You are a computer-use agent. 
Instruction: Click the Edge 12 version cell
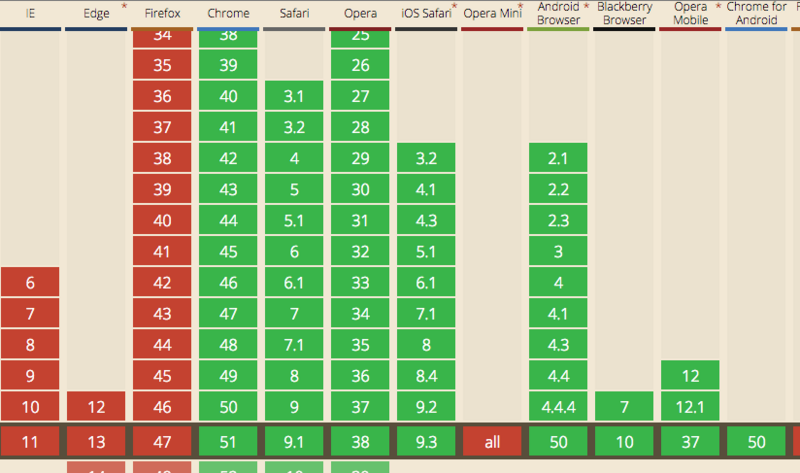click(96, 407)
